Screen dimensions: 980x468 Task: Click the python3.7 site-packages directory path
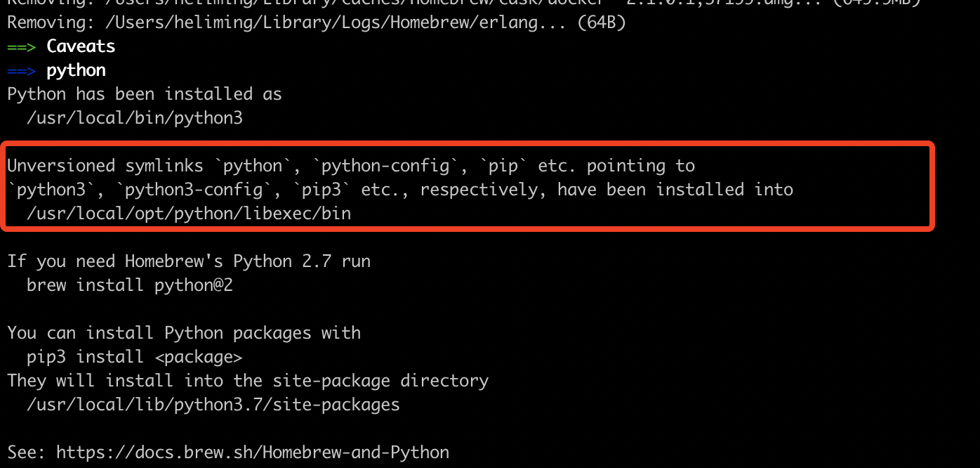point(213,405)
